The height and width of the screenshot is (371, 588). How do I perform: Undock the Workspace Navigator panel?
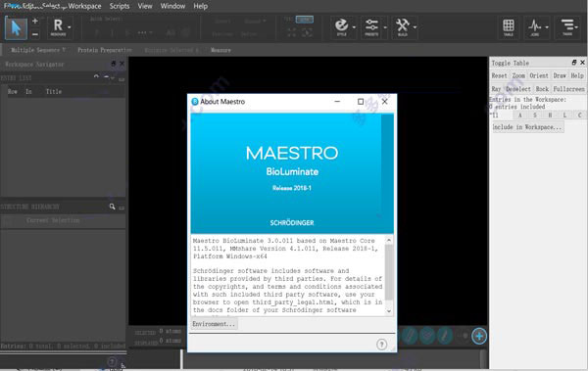114,64
